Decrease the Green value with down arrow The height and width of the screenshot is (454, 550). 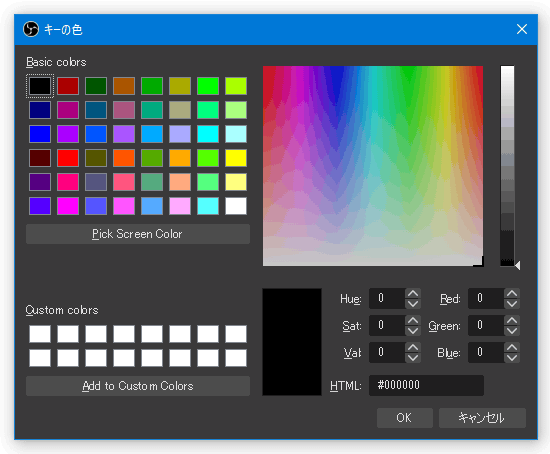tap(512, 331)
